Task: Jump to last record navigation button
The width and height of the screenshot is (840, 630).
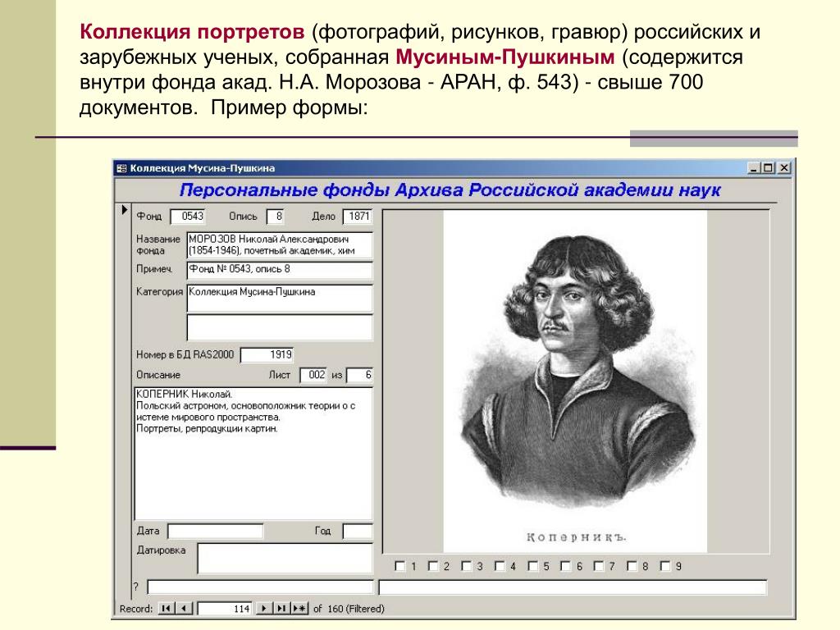Action: point(281,609)
